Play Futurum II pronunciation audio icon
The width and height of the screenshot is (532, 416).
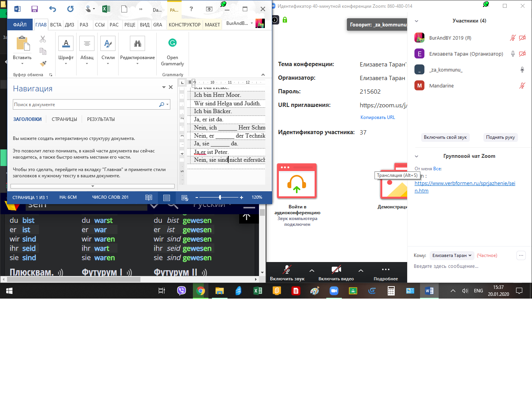pyautogui.click(x=204, y=273)
